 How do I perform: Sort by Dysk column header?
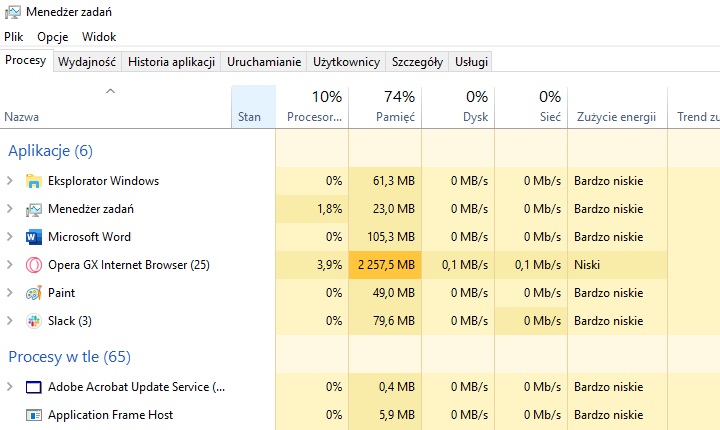458,107
